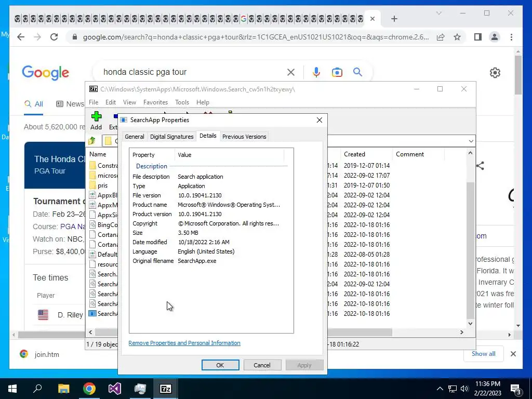Viewport: 532px width, 399px height.
Task: Click the share icon in knowledge panel
Action: (x=480, y=166)
